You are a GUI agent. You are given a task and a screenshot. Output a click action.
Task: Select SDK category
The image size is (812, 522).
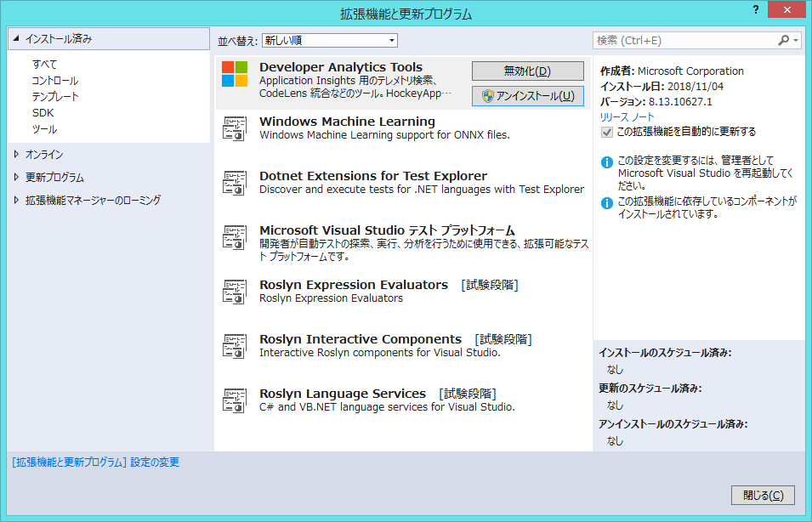pyautogui.click(x=43, y=113)
